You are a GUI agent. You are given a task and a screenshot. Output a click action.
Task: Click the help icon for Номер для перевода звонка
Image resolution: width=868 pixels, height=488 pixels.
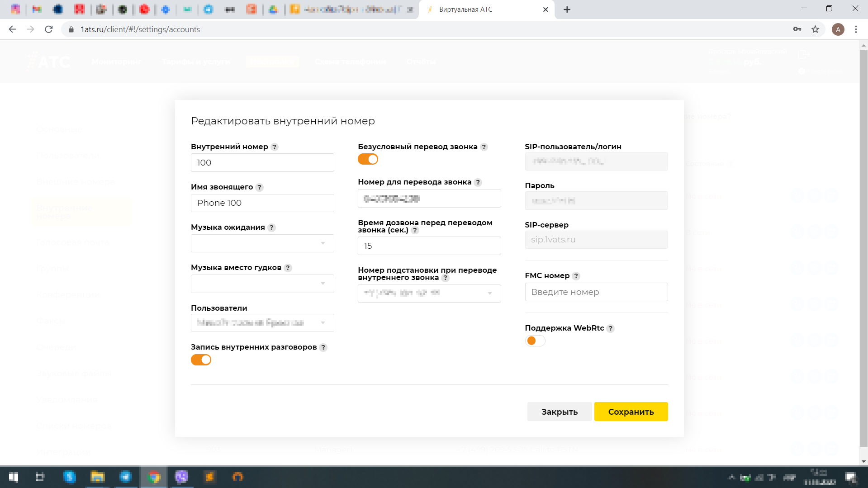click(478, 182)
